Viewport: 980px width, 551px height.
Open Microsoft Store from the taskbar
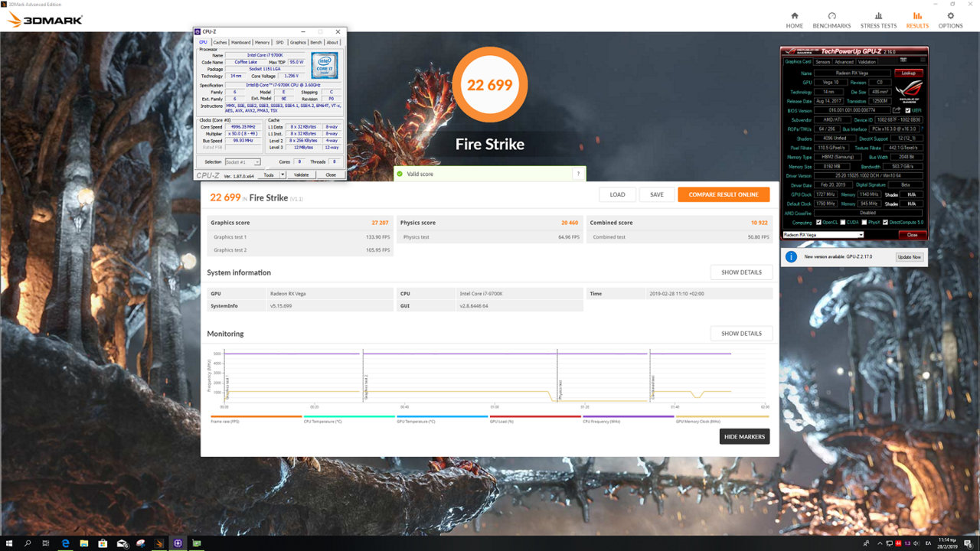coord(103,543)
